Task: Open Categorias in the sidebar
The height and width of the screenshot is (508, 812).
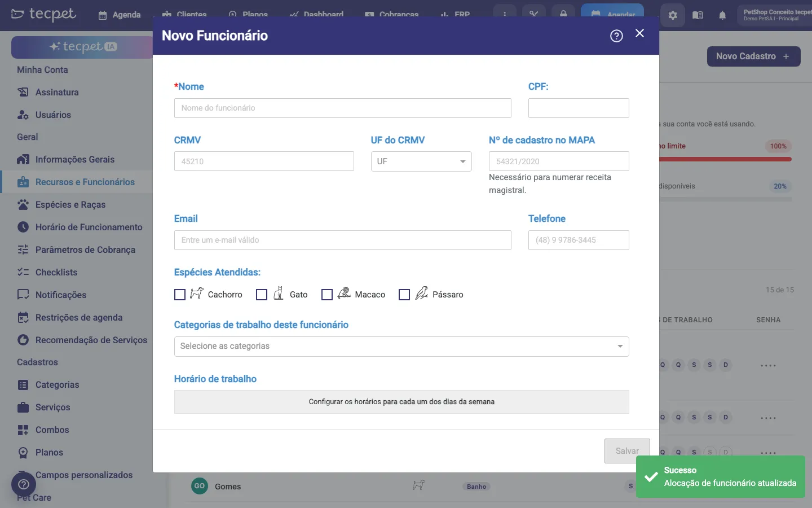Action: point(57,384)
